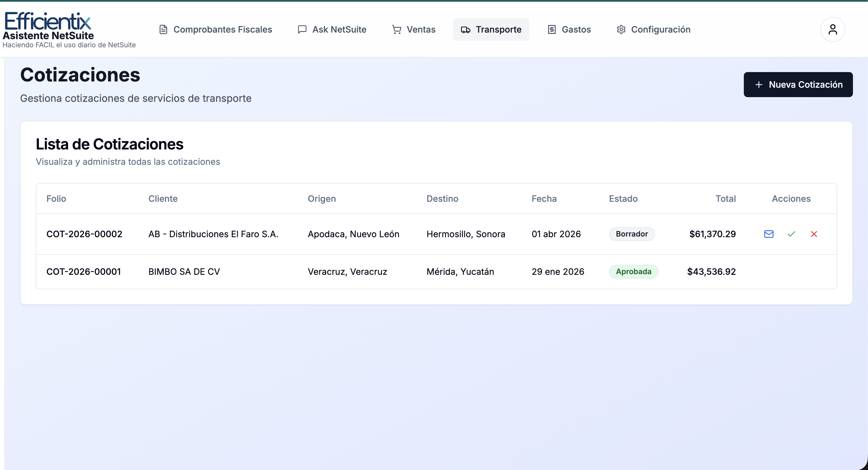Click the Lista de Cotizaciones heading
The image size is (868, 470).
(109, 144)
